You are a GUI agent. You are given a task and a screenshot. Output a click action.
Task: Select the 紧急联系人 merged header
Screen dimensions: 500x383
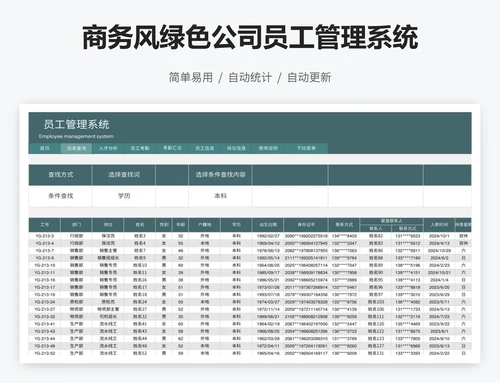tap(391, 221)
